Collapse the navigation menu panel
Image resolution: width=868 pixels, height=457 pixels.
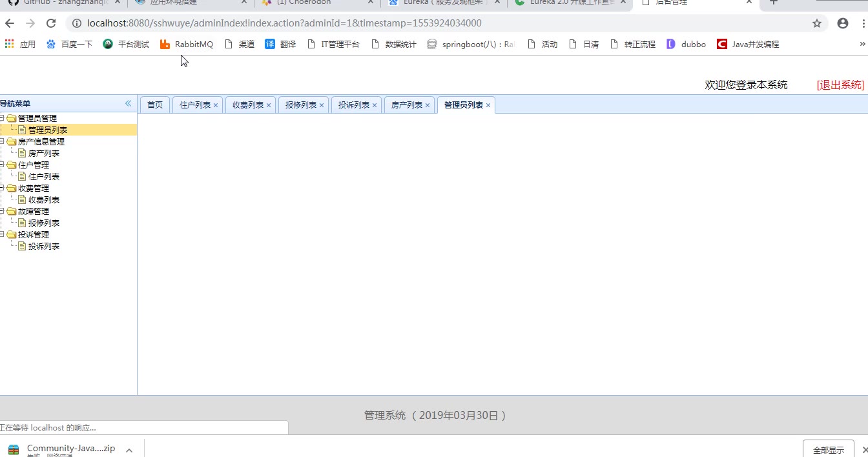128,103
